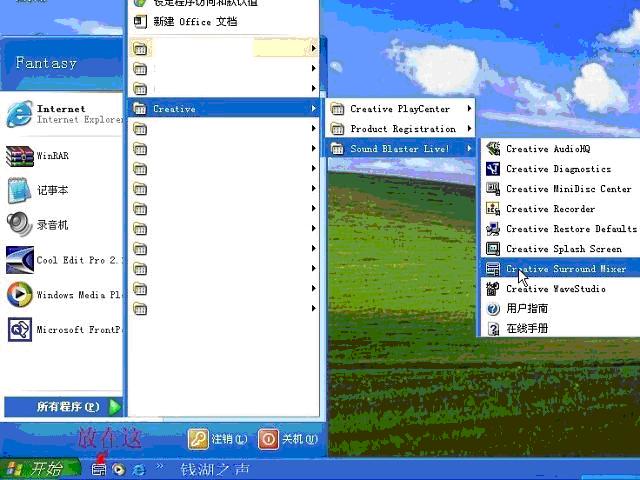Select Creative Splash Screen entry
This screenshot has width=640, height=480.
point(563,249)
